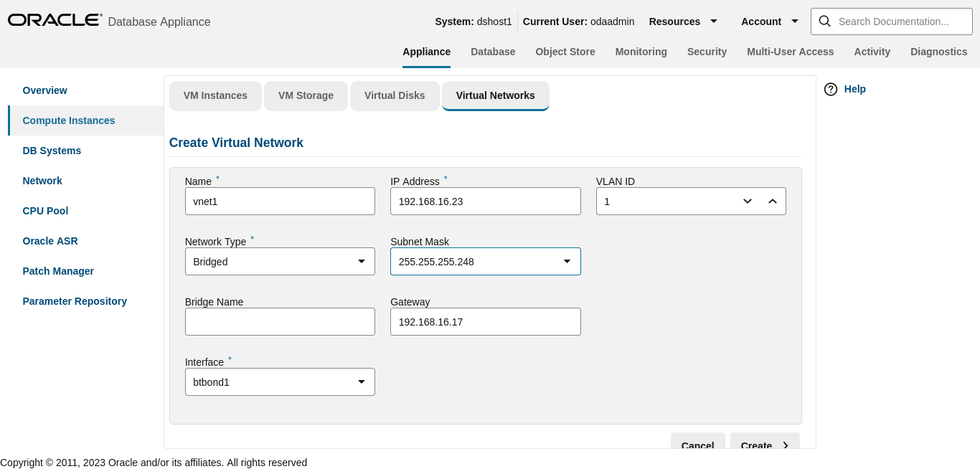Open the Subnet Mask dropdown

click(567, 261)
